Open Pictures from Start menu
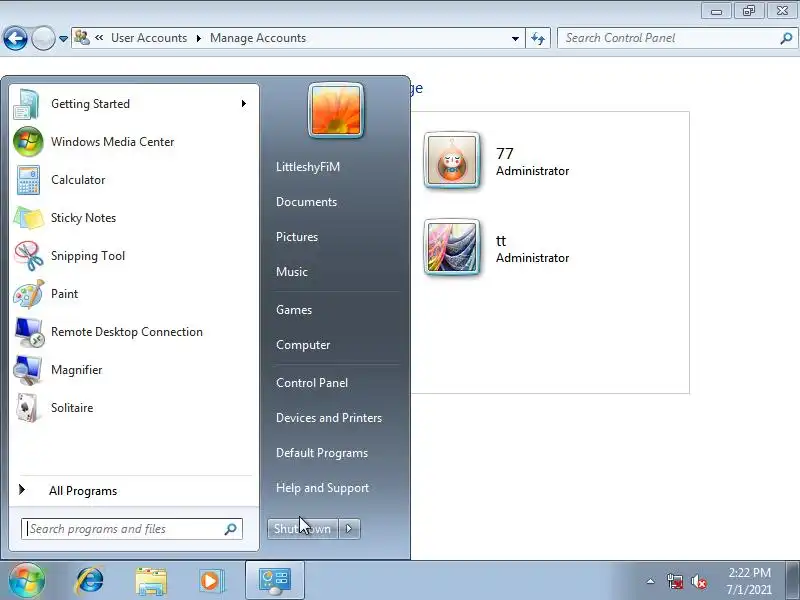800x600 pixels. click(296, 237)
